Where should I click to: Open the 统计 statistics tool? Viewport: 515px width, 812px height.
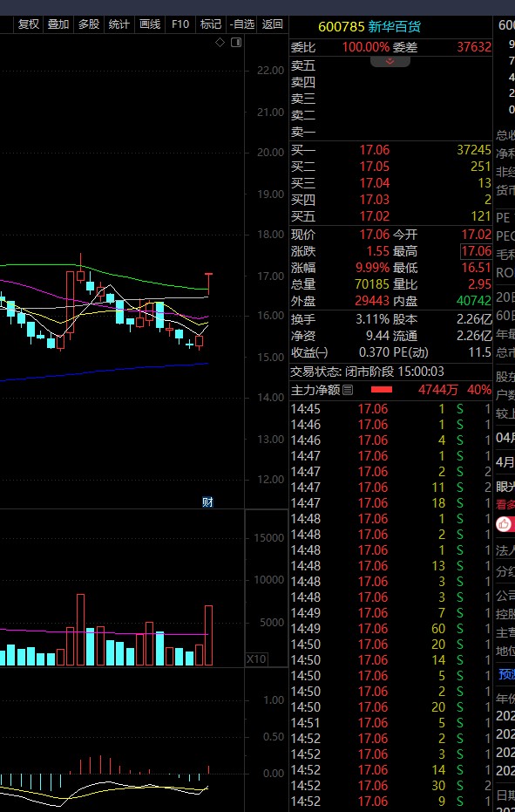pos(119,24)
